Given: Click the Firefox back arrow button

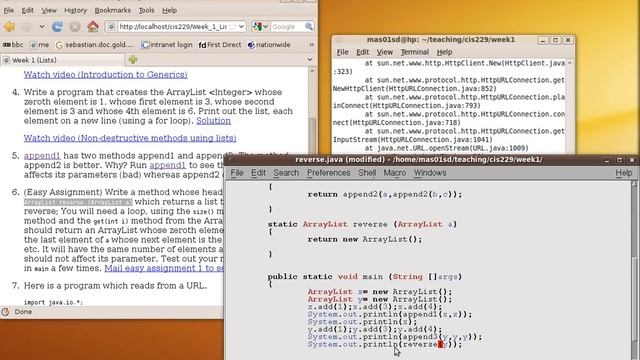Looking at the screenshot, I should click(x=9, y=27).
